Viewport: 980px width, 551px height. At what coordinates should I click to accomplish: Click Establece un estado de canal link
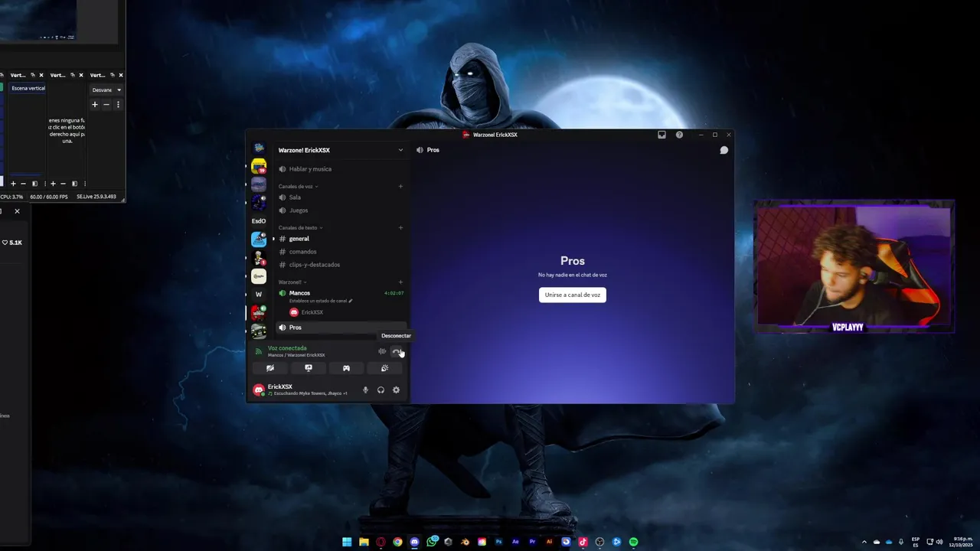321,301
